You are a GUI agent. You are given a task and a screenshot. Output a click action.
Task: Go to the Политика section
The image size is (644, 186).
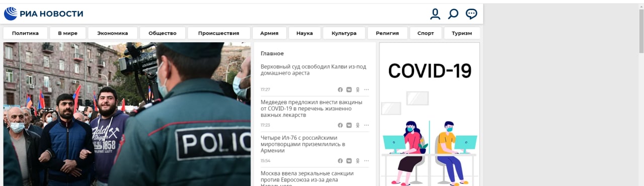click(x=25, y=33)
